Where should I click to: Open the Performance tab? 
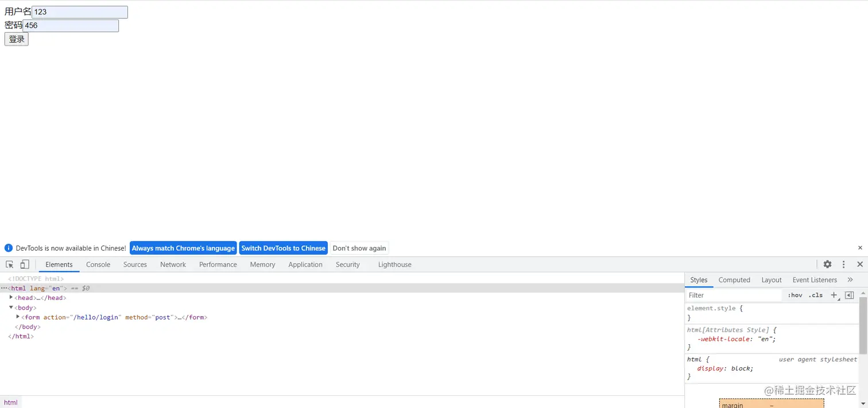218,264
